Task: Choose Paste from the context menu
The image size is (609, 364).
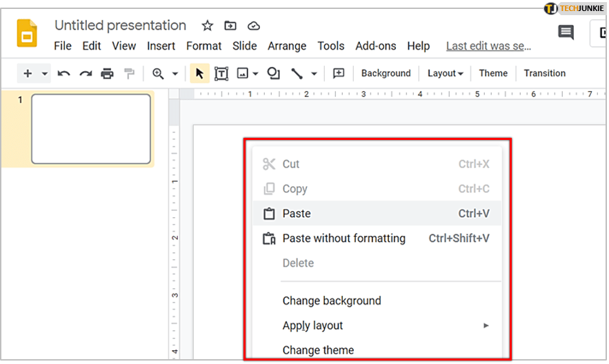Action: pos(297,214)
